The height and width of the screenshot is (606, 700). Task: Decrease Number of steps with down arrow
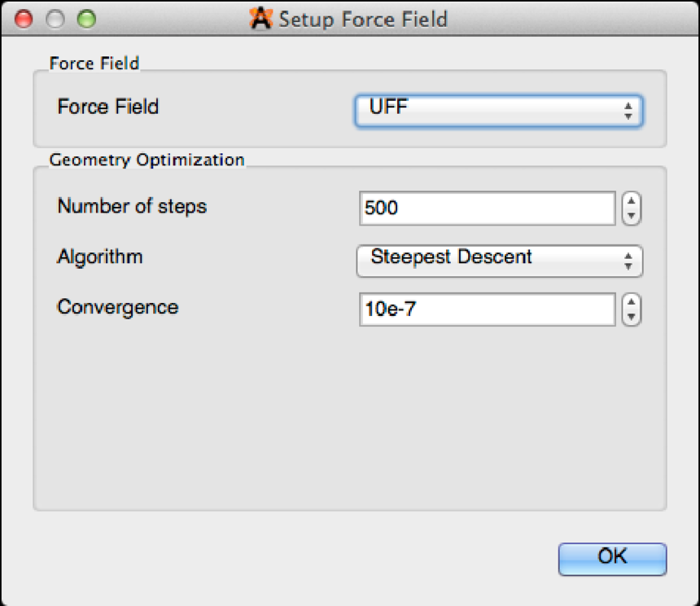tap(632, 215)
